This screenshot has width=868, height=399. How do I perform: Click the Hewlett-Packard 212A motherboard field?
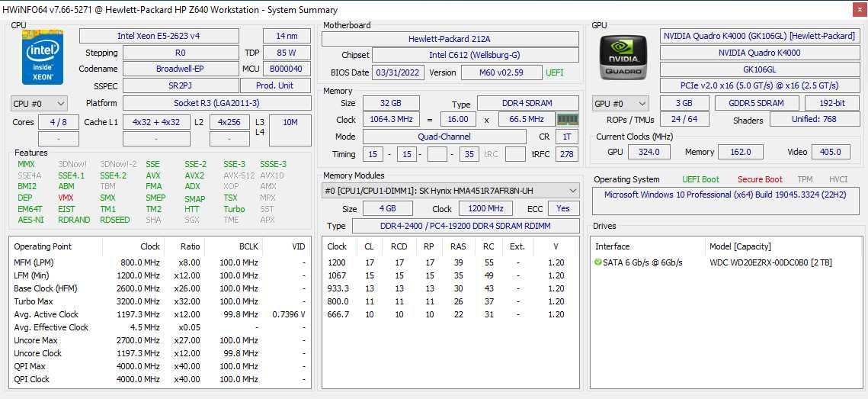click(450, 39)
